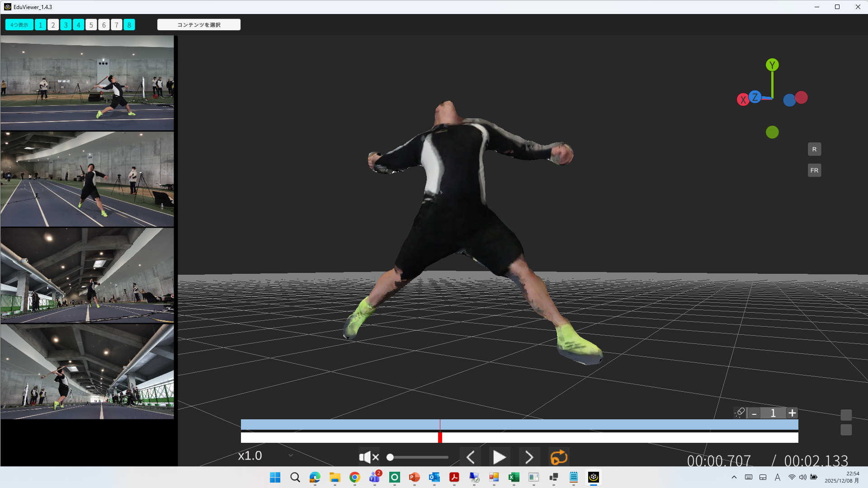Toggle the orange loop playback icon

coord(559,457)
